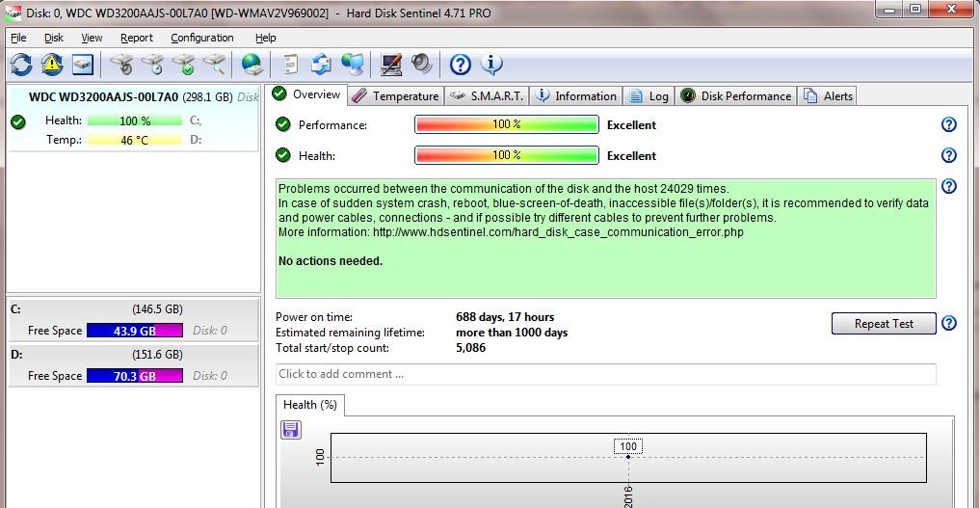Open the View menu
Image resolution: width=980 pixels, height=508 pixels.
92,38
